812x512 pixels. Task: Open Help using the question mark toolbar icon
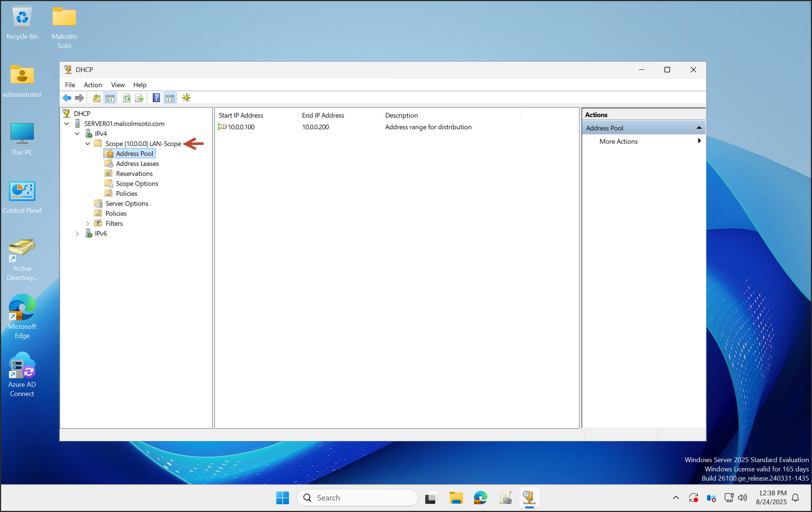tap(156, 98)
